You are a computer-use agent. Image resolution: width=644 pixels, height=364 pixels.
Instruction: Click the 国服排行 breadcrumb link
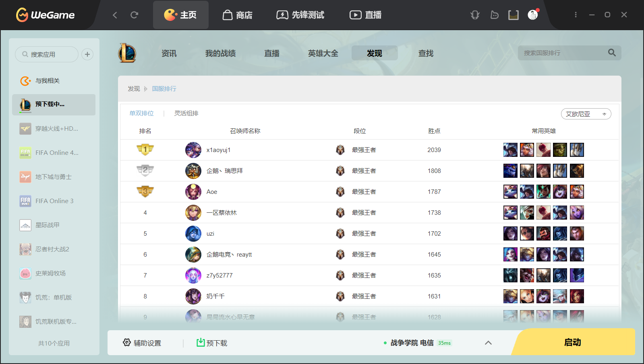[164, 89]
